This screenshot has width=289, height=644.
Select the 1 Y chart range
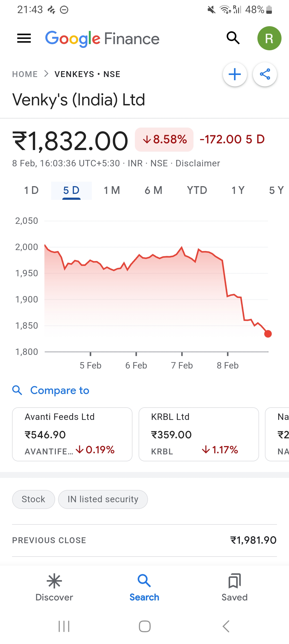(238, 190)
